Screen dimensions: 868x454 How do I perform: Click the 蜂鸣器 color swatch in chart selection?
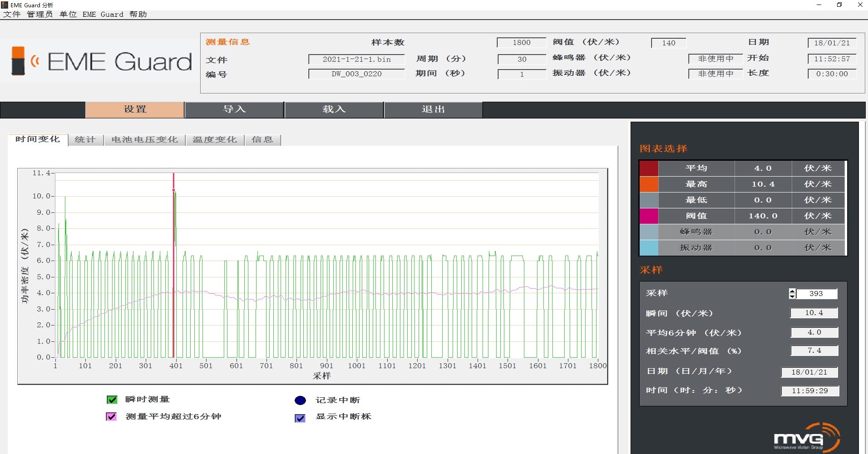pos(649,232)
